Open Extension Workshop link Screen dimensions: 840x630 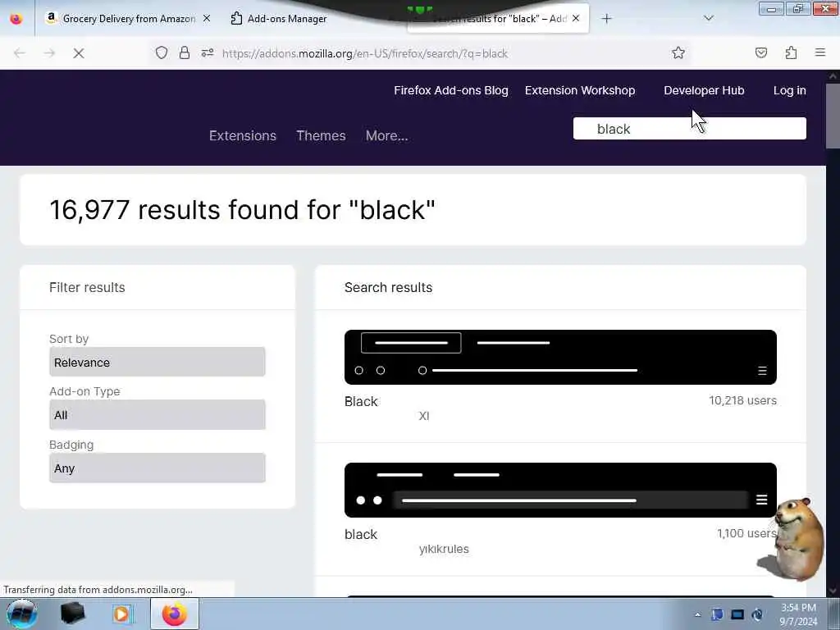coord(580,90)
